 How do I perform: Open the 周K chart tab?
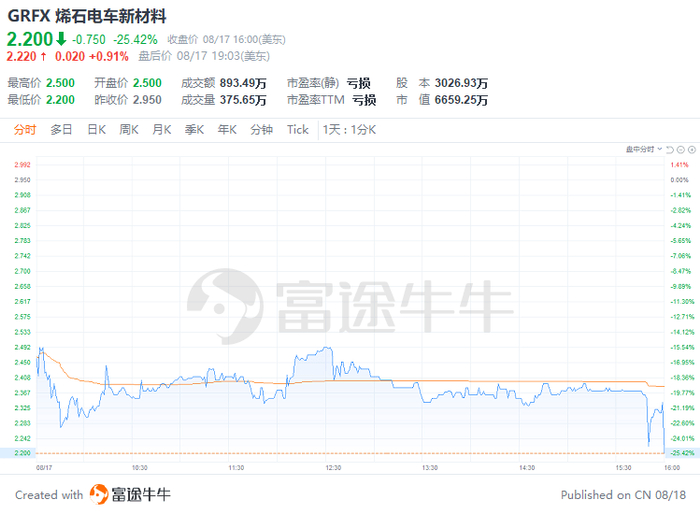(129, 130)
